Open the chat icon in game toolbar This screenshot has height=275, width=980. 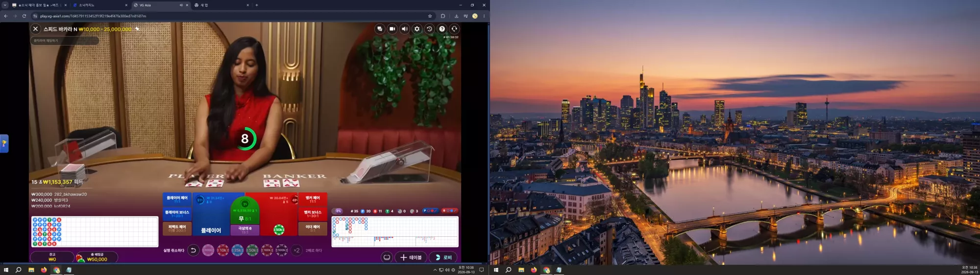[380, 29]
